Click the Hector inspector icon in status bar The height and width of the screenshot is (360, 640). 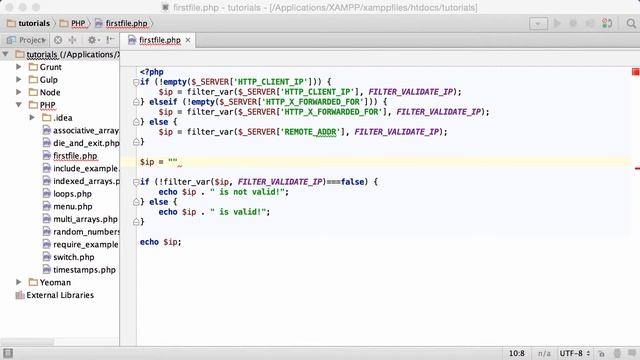click(617, 353)
